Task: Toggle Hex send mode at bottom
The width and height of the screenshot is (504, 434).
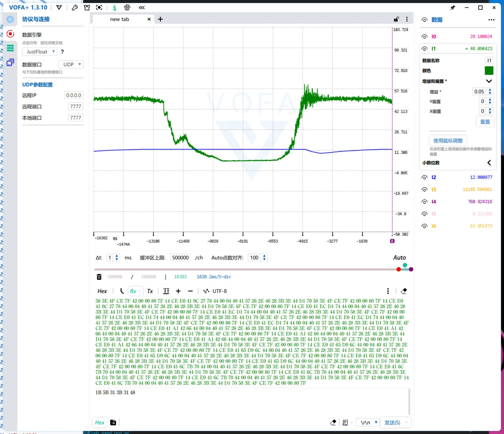Action: (x=100, y=423)
